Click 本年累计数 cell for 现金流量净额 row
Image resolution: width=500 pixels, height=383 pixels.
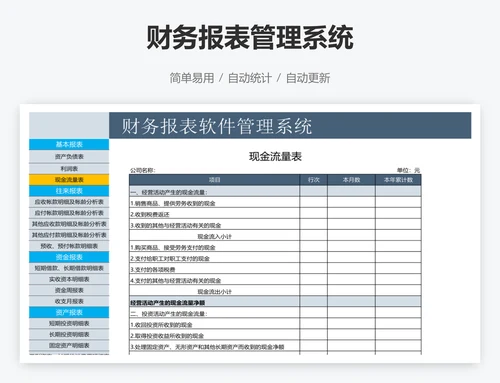click(398, 302)
